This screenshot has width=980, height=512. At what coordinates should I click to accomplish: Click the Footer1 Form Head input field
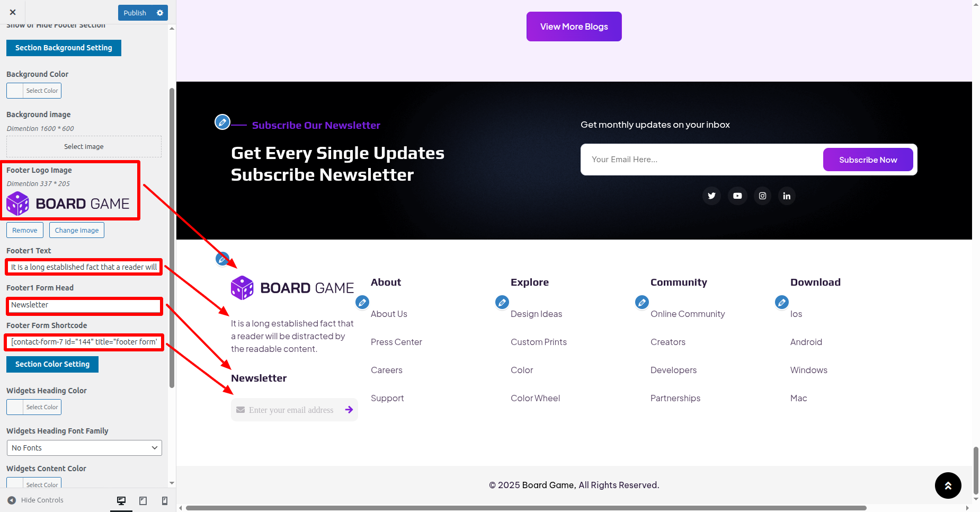tap(84, 305)
